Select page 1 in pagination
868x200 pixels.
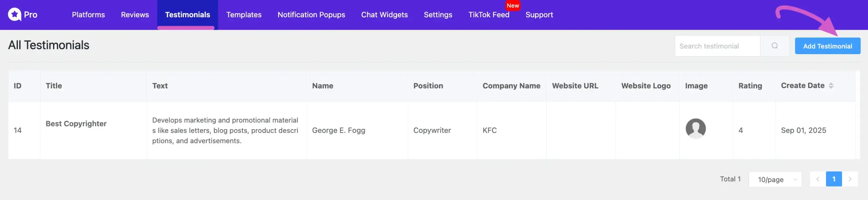pos(834,179)
